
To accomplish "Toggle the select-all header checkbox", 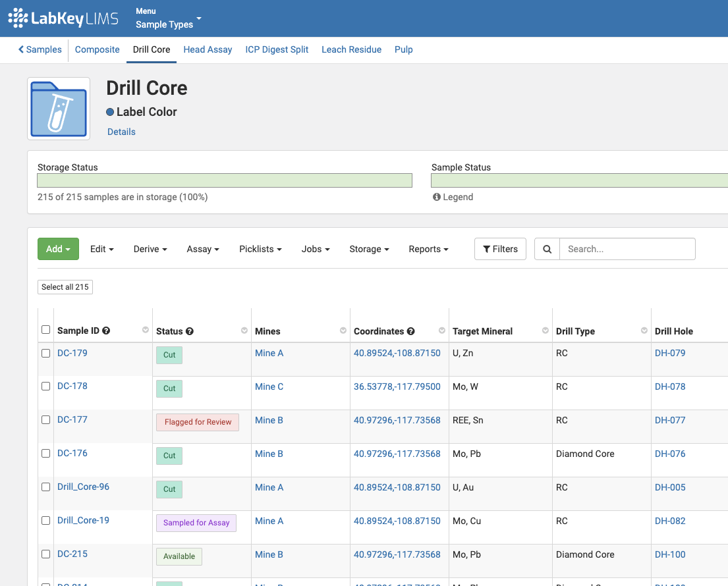I will pyautogui.click(x=45, y=329).
